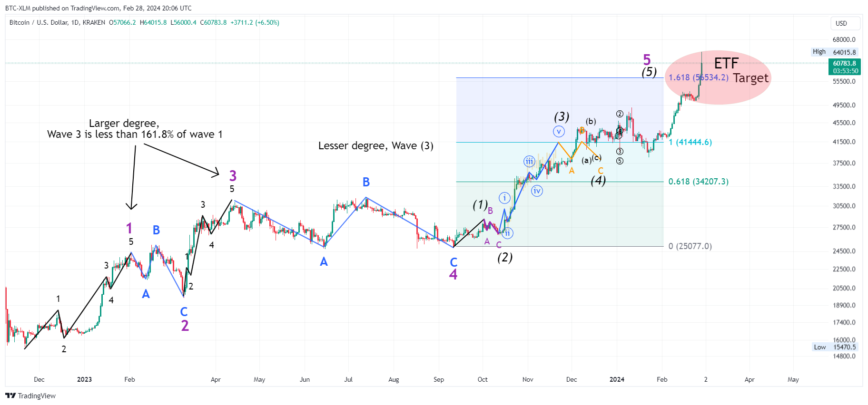Viewport: 868px width, 405px height.
Task: Click the chart's published header text
Action: click(99, 8)
